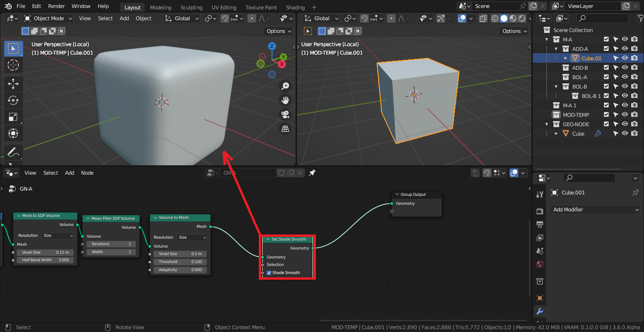Switch perspective/orthographic grid icon

[285, 129]
